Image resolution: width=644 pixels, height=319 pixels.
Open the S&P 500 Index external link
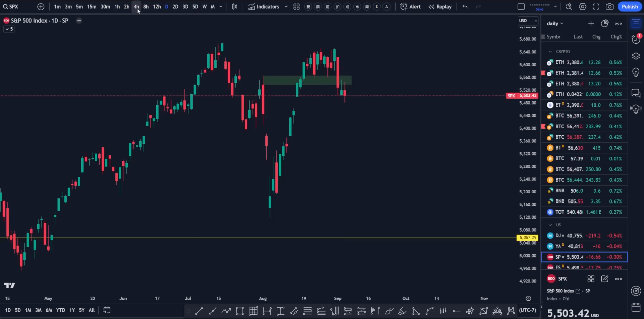click(578, 291)
